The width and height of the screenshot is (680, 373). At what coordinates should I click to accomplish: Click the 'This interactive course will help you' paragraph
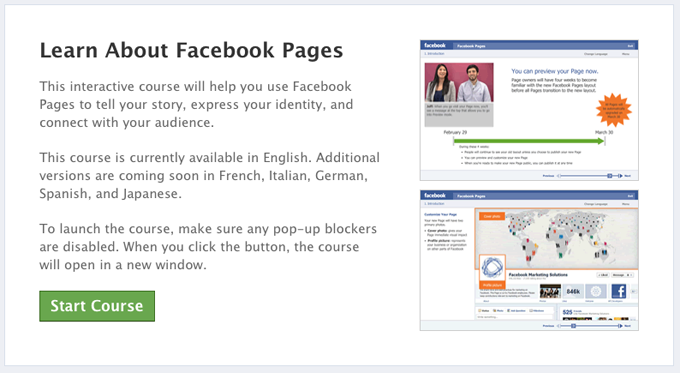196,105
